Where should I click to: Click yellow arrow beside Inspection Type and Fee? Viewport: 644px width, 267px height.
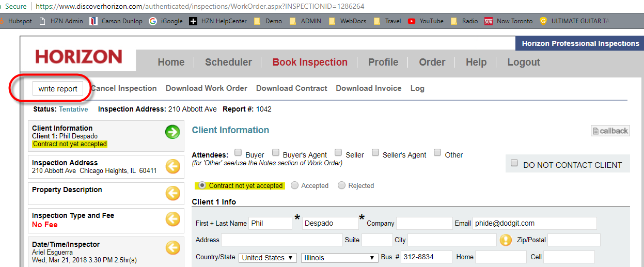[x=172, y=219]
